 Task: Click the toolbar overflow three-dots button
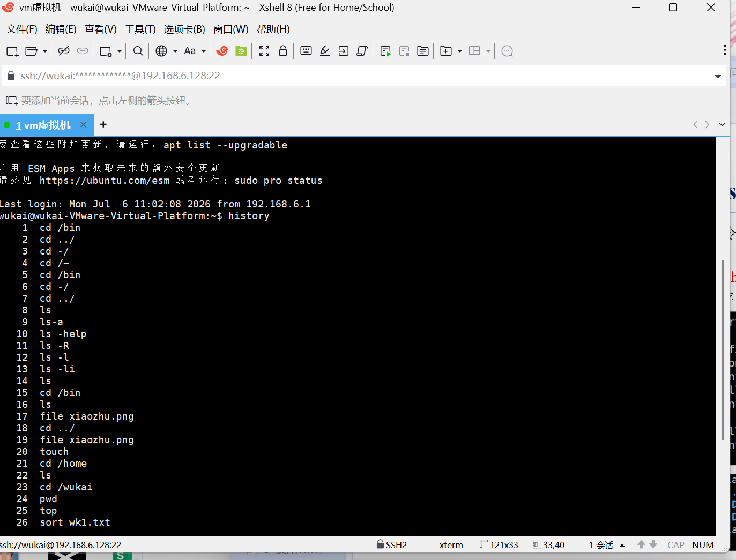tap(725, 50)
